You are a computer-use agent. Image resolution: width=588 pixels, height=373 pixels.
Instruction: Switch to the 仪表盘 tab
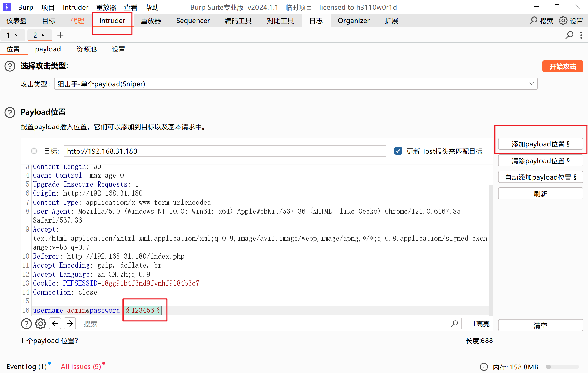(x=16, y=21)
